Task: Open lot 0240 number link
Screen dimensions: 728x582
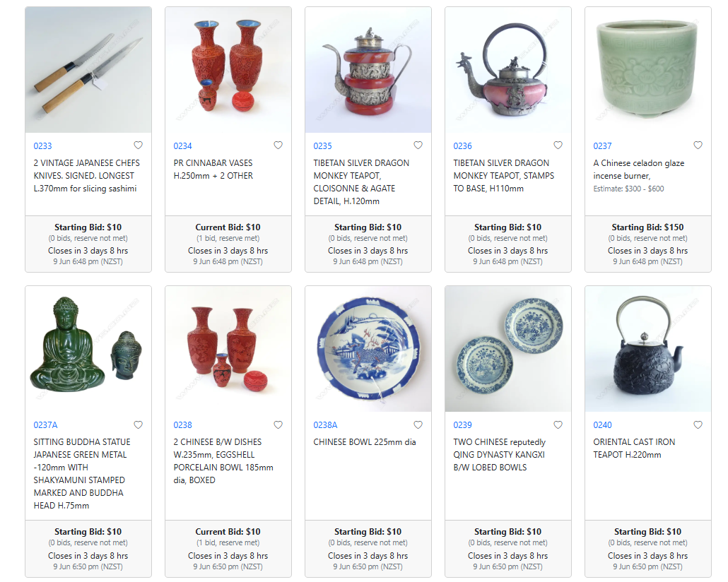Action: pyautogui.click(x=602, y=425)
